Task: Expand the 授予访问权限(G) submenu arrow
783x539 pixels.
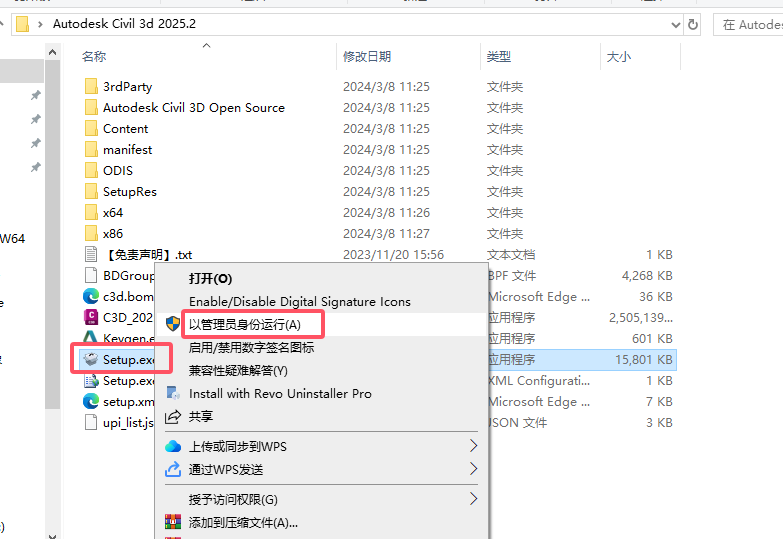Action: tap(473, 499)
